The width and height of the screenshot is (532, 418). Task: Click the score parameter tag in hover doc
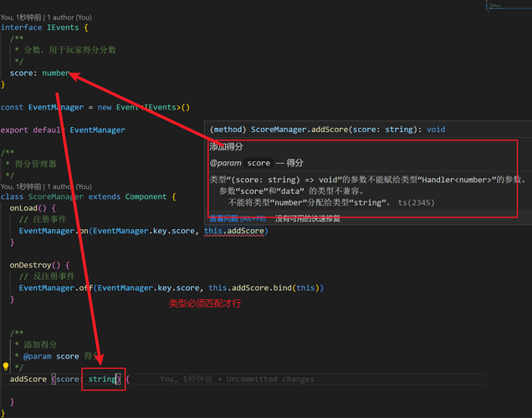(x=258, y=163)
